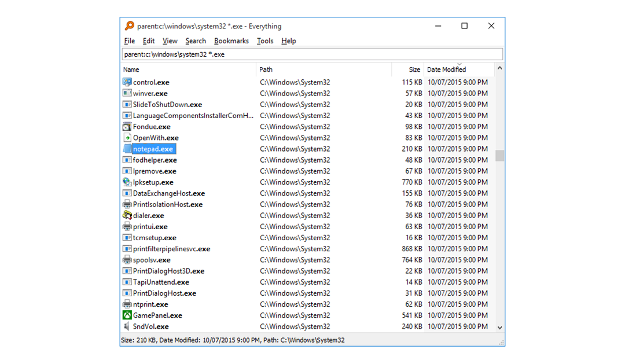Image resolution: width=625 pixels, height=364 pixels.
Task: Click the PrintIsolationHost.exe printer icon
Action: coord(127,204)
